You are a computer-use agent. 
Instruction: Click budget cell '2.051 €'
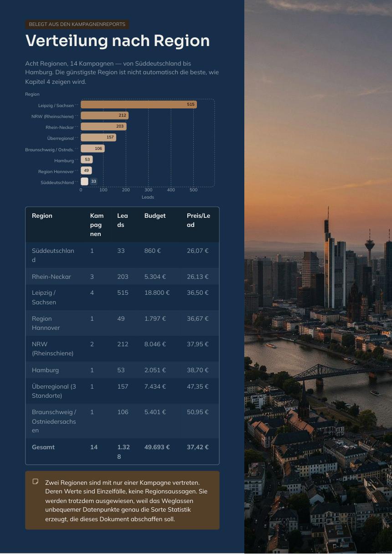[x=155, y=370]
